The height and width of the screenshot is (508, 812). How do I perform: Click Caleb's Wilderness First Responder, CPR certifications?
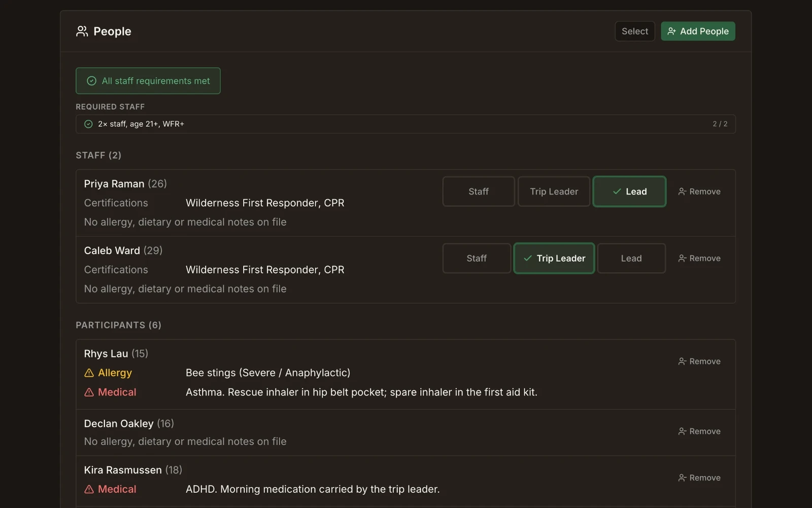point(265,270)
